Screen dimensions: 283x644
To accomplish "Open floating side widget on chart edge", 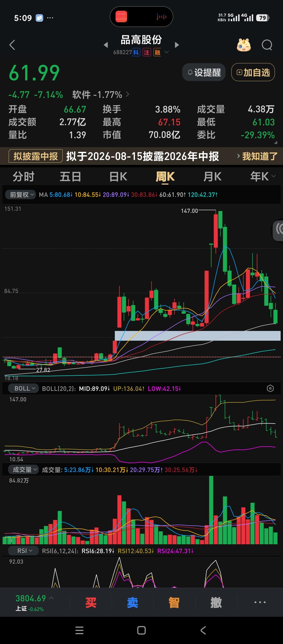I will tap(277, 230).
